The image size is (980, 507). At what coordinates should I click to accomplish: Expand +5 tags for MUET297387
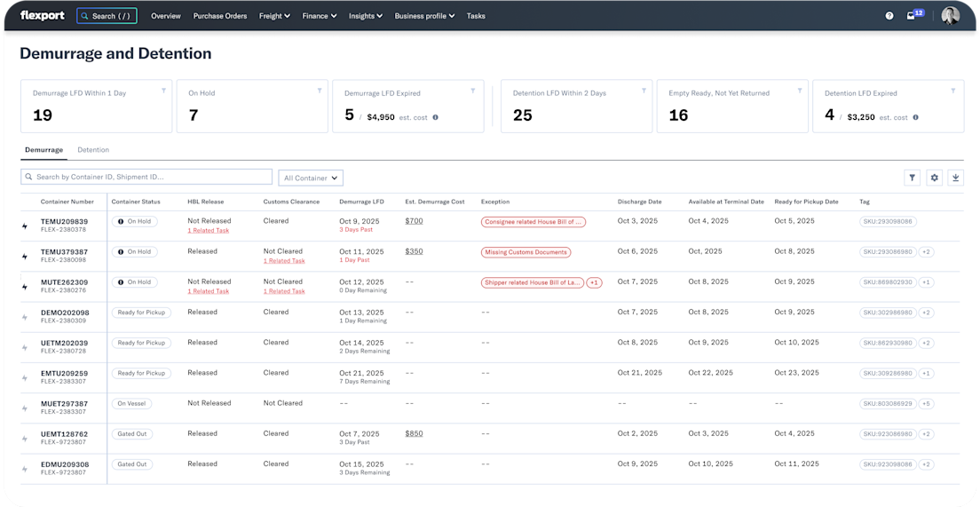927,404
